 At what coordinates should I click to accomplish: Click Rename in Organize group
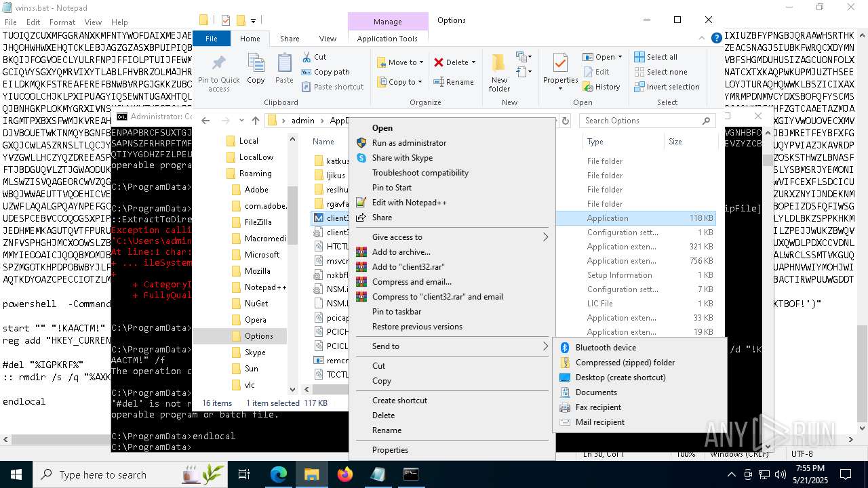454,82
